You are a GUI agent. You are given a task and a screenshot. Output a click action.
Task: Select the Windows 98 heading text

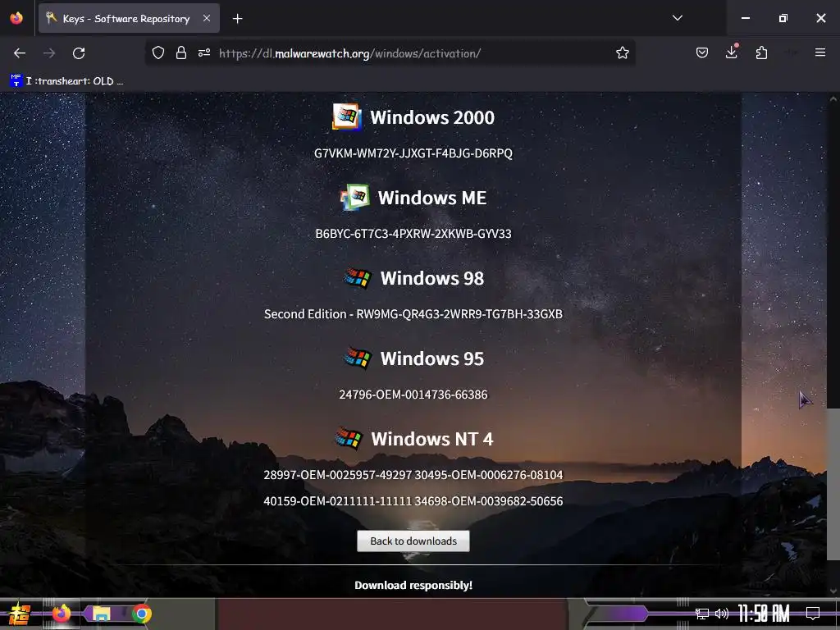click(432, 278)
